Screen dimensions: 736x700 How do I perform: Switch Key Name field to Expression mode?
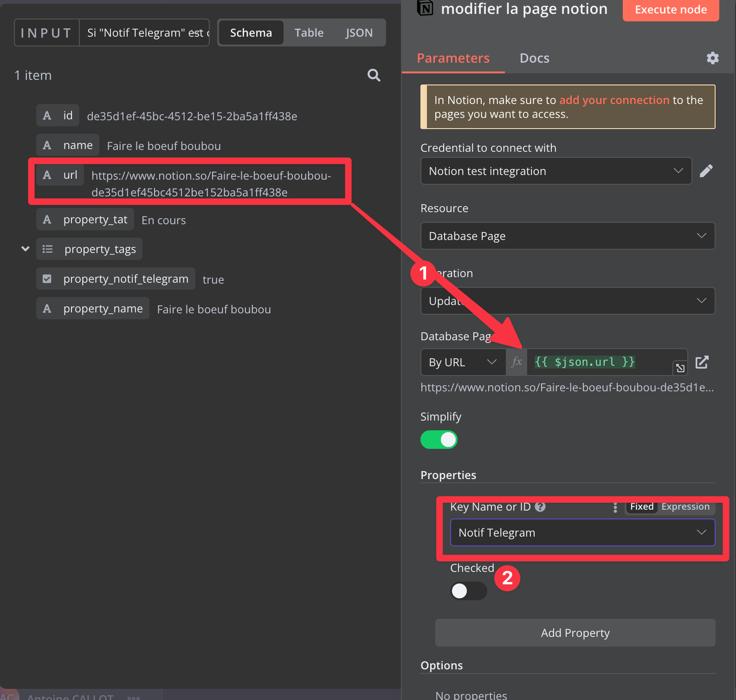pyautogui.click(x=685, y=507)
